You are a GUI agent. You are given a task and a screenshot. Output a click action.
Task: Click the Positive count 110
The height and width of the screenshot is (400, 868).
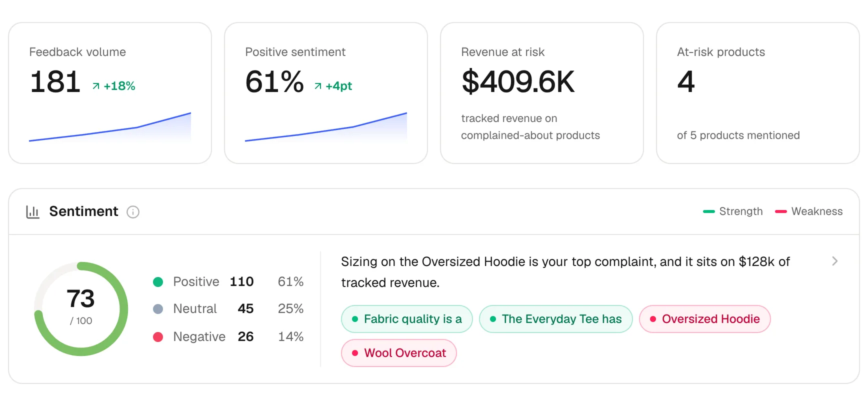click(x=242, y=282)
